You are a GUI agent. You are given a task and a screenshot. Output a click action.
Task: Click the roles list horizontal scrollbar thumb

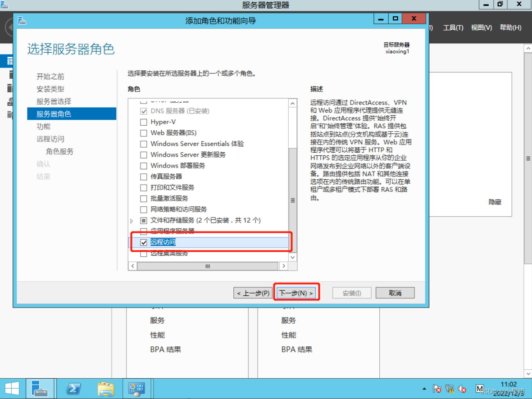point(208,266)
